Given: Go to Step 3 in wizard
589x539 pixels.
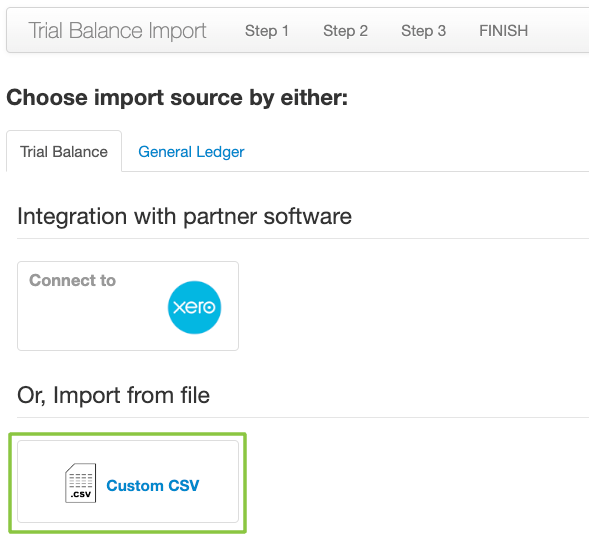Looking at the screenshot, I should [x=423, y=31].
